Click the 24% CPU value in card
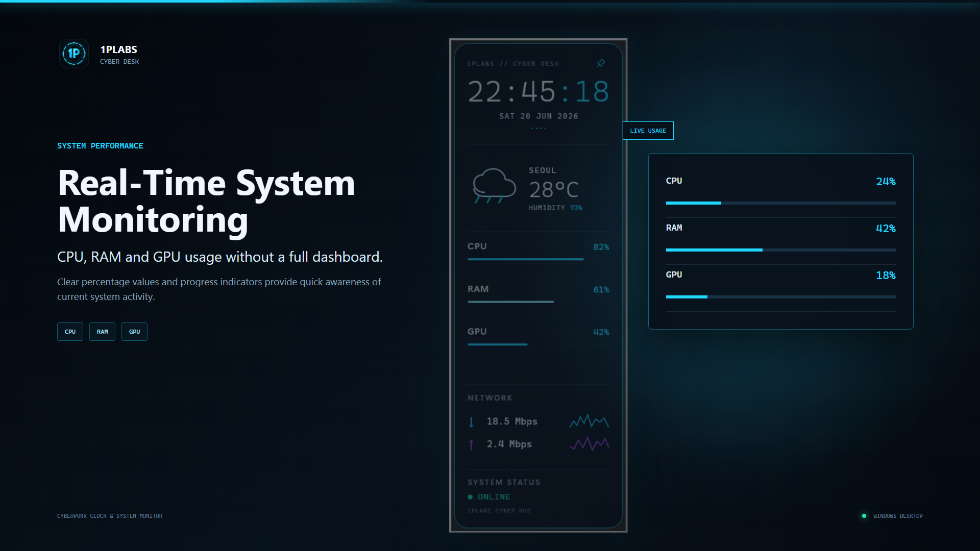The width and height of the screenshot is (980, 551). pos(886,182)
